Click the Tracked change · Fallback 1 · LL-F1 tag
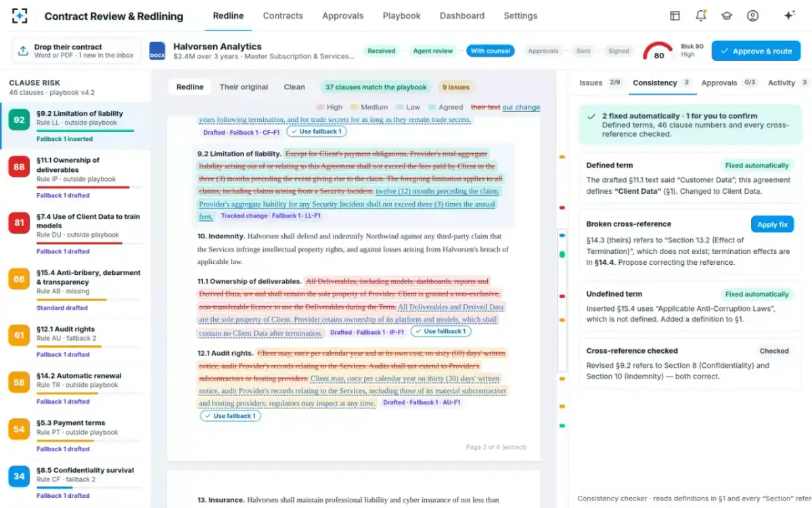The height and width of the screenshot is (508, 812). 271,216
